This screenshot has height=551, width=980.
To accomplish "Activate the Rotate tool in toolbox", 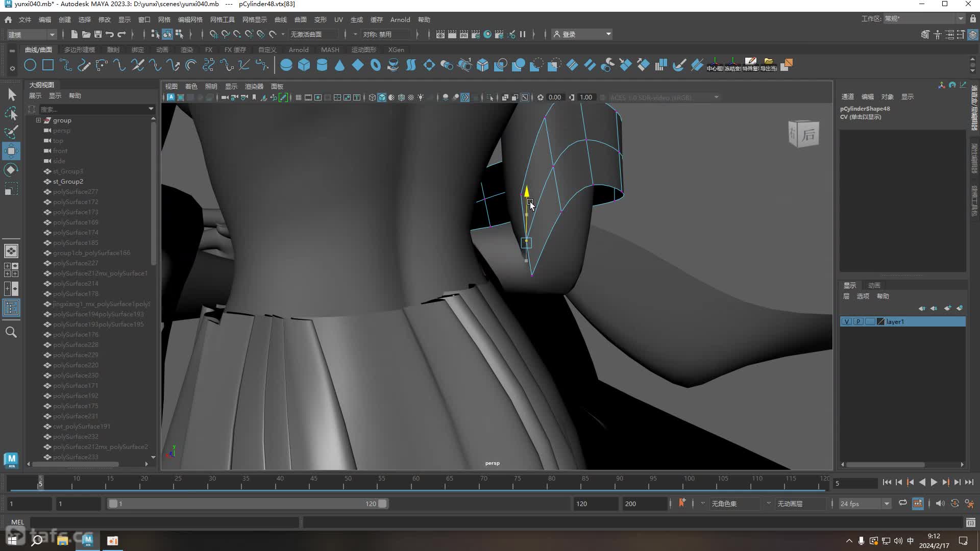I will tap(11, 170).
